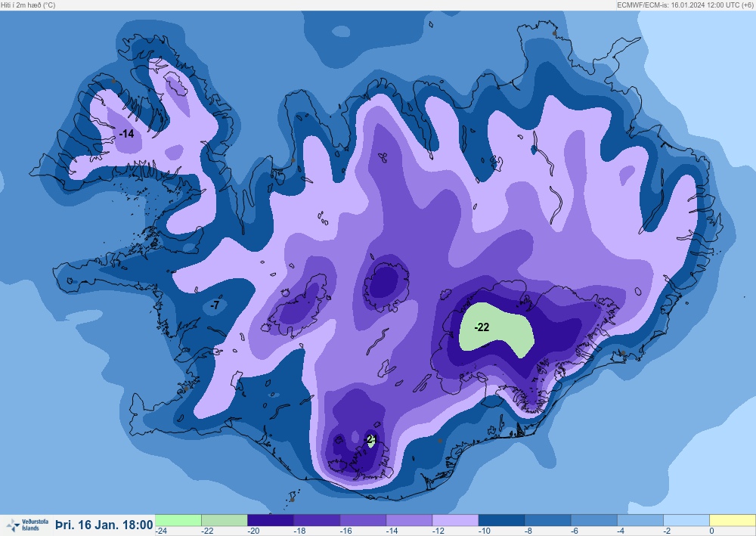This screenshot has width=756, height=536.
Task: Click the -12 legend scale value
Action: click(438, 531)
